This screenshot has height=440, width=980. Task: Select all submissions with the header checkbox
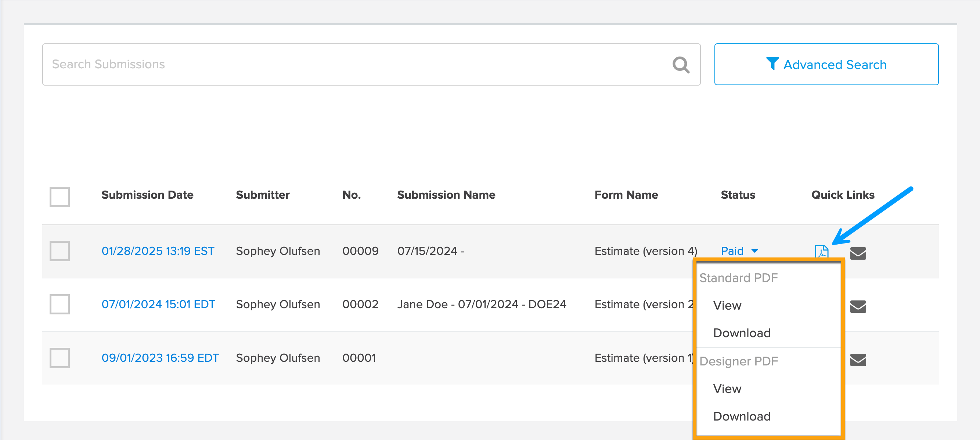click(60, 197)
